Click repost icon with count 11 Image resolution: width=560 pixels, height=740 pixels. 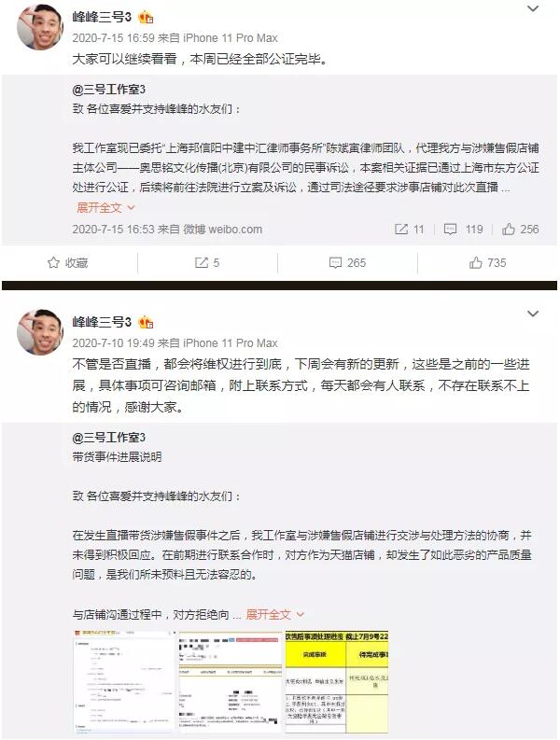click(410, 230)
